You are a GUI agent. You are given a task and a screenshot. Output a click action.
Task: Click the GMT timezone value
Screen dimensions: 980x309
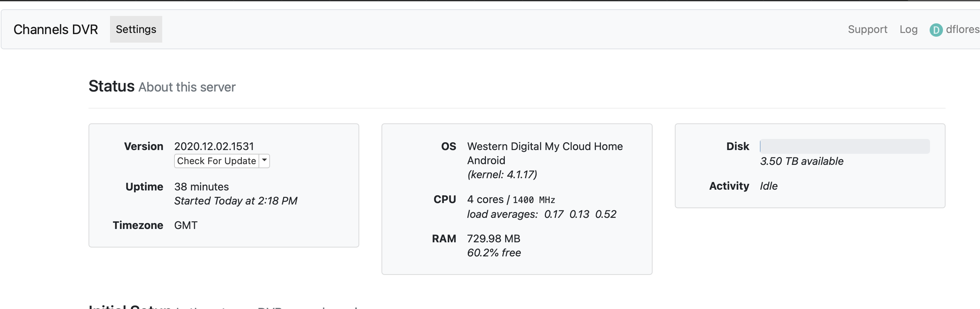click(x=186, y=225)
